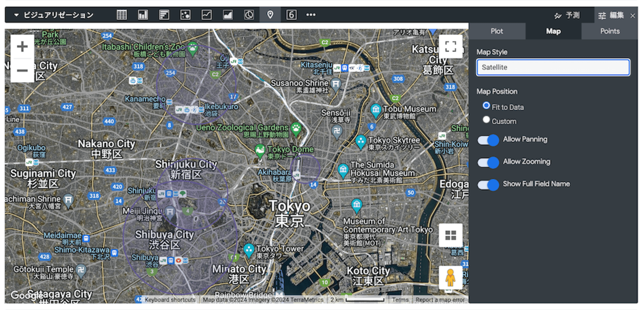Click the data circle near Akihabara

point(305,169)
